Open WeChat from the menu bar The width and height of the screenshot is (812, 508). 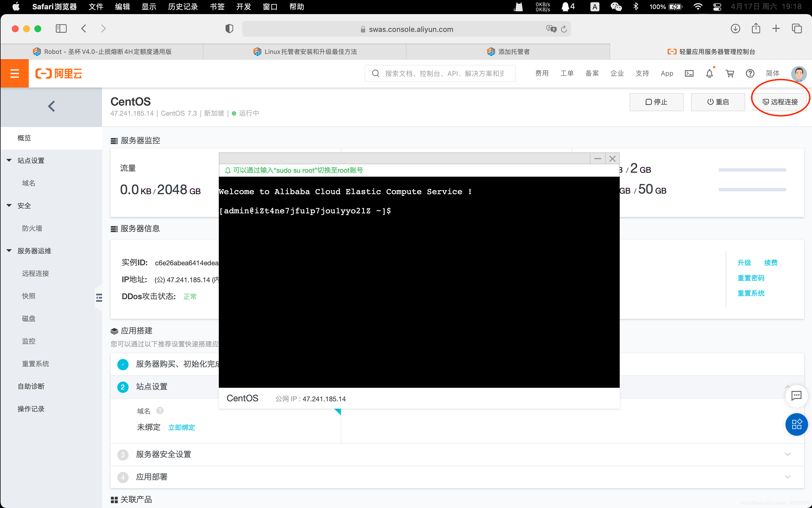click(x=616, y=7)
